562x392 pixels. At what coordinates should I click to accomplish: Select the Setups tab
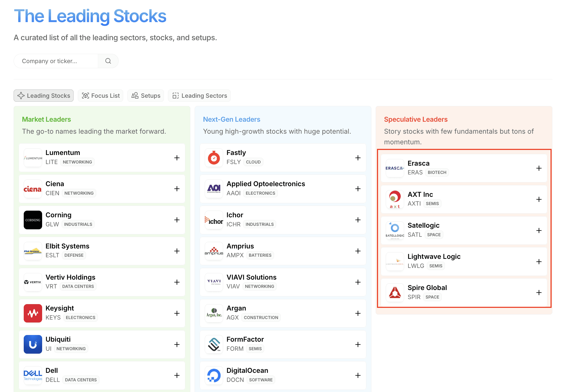point(146,96)
